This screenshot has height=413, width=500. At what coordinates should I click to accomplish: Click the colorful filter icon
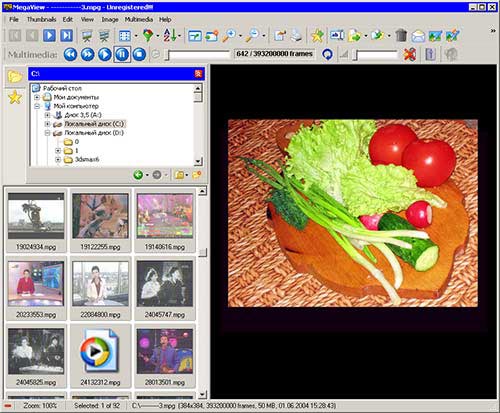(x=148, y=35)
